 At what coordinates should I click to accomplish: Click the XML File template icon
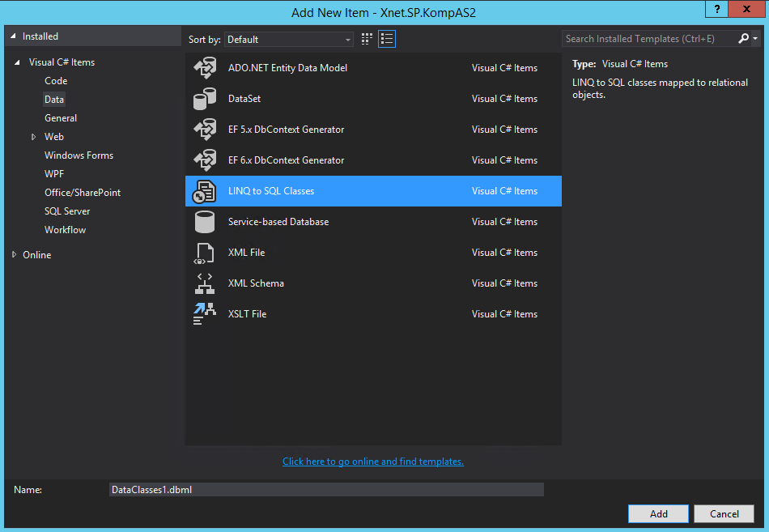(204, 253)
